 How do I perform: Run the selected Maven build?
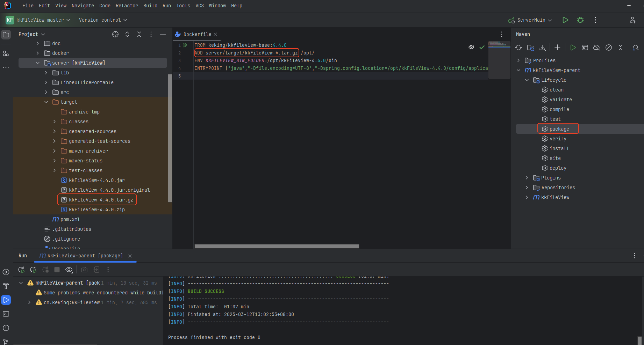point(573,47)
